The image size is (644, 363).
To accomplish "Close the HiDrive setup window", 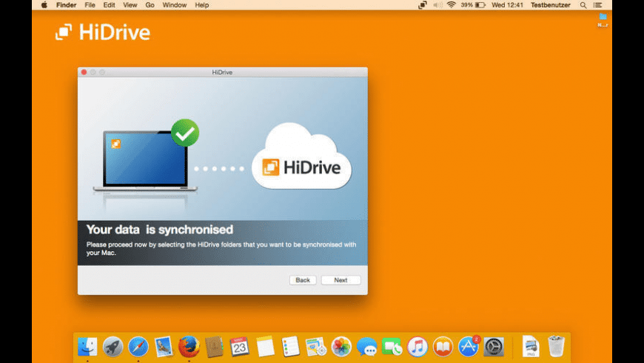I will (84, 72).
